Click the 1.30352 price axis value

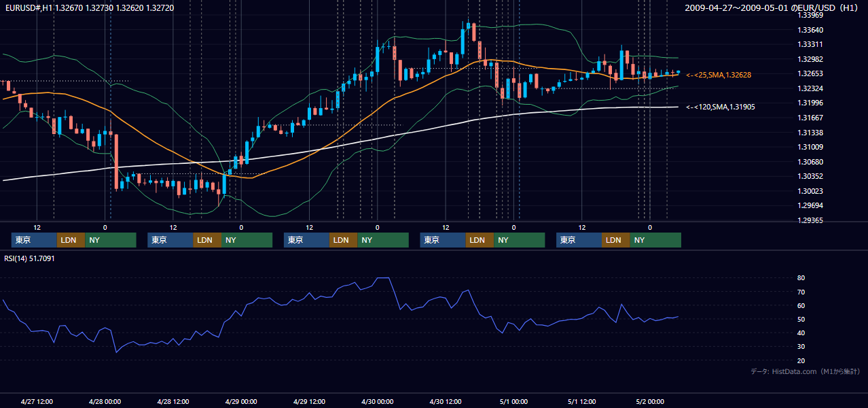[810, 177]
